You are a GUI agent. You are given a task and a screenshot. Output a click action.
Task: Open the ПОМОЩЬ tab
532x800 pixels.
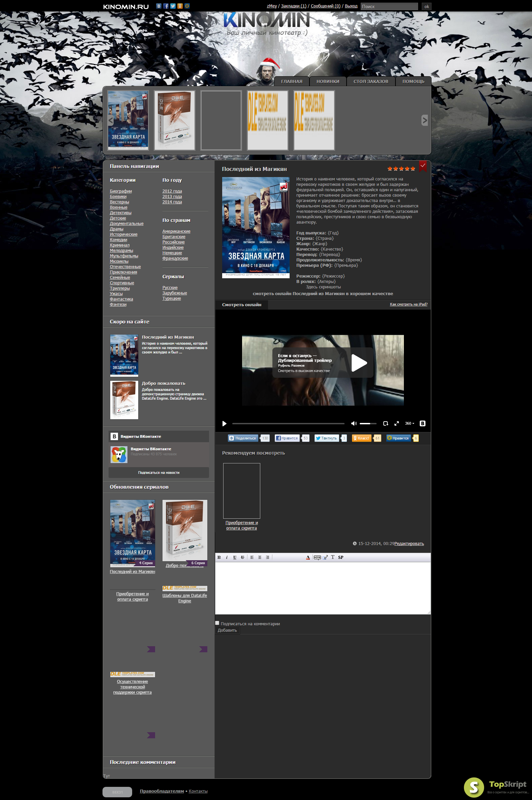413,82
